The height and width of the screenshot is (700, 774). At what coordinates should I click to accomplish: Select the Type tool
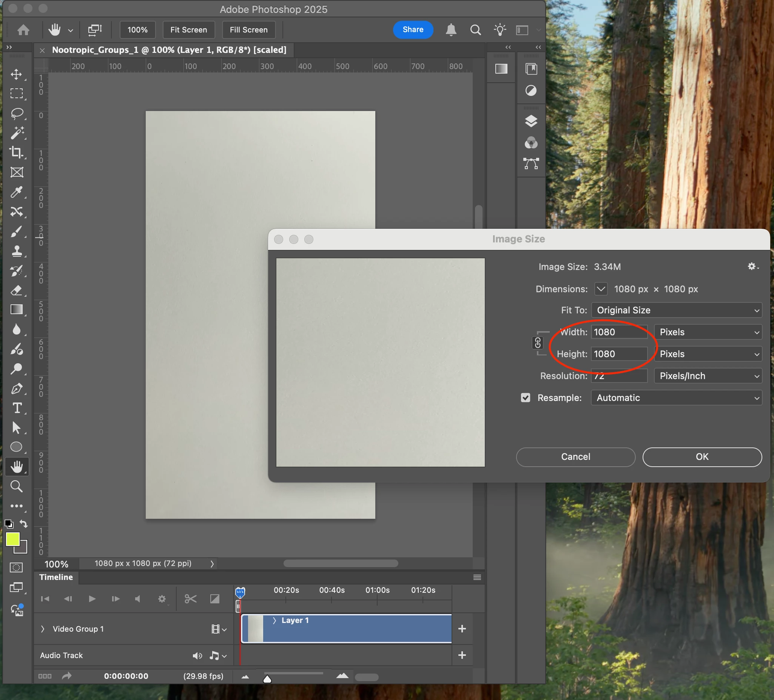pyautogui.click(x=16, y=408)
